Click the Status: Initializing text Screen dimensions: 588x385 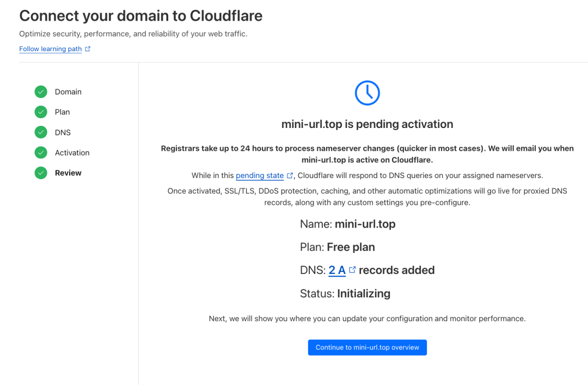pyautogui.click(x=345, y=294)
